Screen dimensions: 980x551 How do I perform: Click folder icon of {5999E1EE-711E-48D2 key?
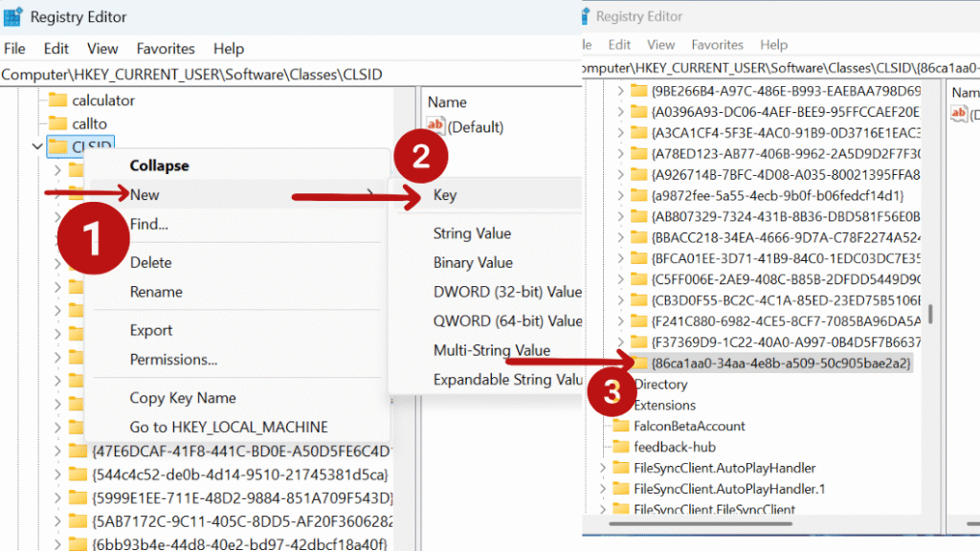click(x=78, y=497)
